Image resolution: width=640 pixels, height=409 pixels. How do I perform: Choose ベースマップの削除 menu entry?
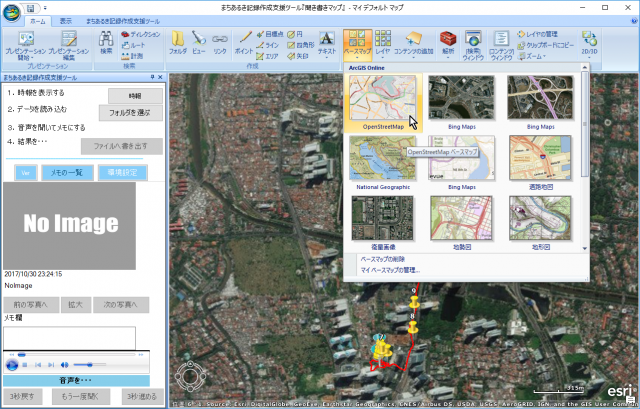click(382, 259)
